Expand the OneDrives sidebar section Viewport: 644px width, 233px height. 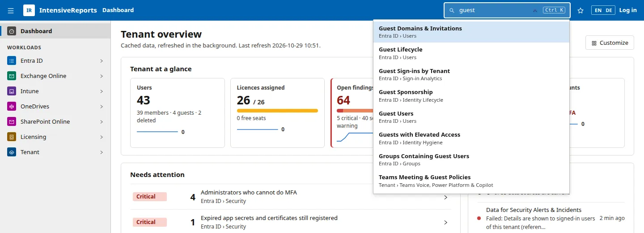coord(102,107)
